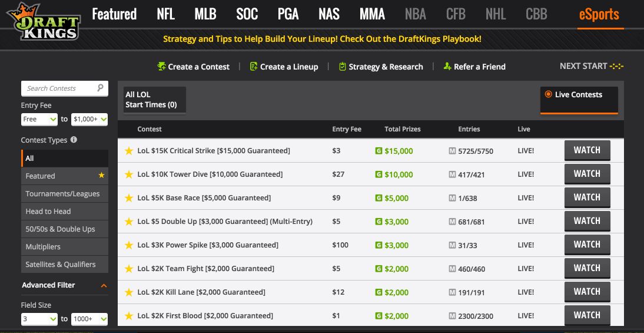Filter by Multipliers contests
The height and width of the screenshot is (333, 644).
point(65,247)
